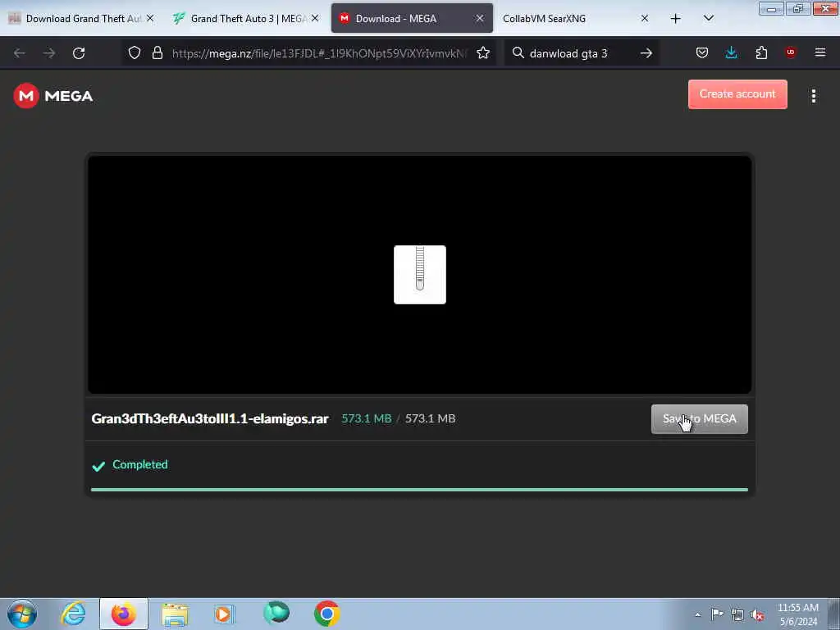Viewport: 840px width, 630px height.
Task: Click the green Completed status text
Action: click(x=139, y=464)
